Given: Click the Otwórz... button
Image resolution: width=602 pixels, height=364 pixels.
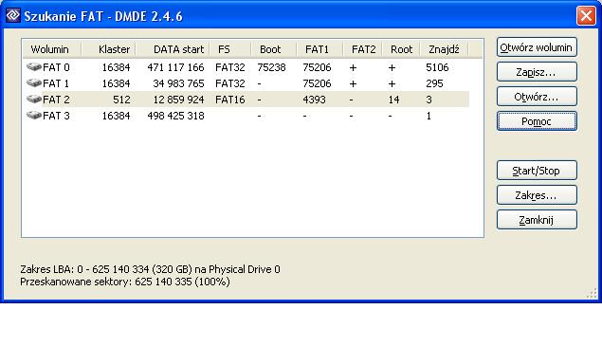Looking at the screenshot, I should pos(537,97).
